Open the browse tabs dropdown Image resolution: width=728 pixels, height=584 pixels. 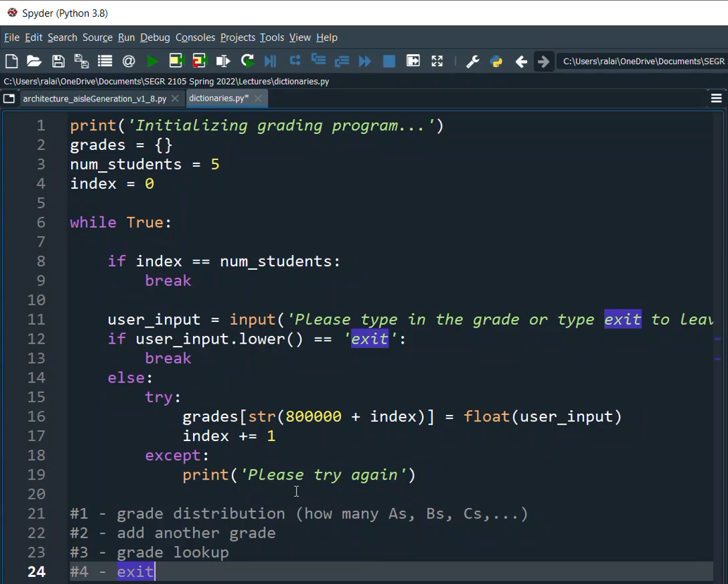pyautogui.click(x=8, y=98)
